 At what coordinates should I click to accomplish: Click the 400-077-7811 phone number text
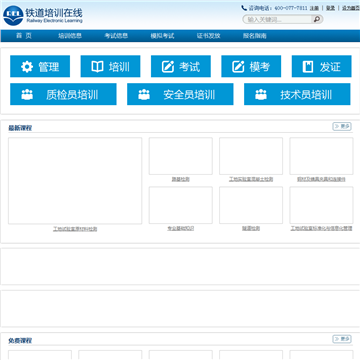(x=291, y=8)
